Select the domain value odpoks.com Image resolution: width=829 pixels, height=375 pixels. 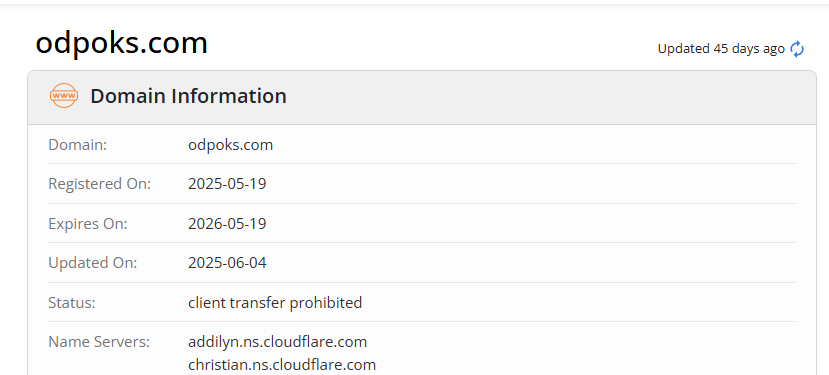pyautogui.click(x=231, y=144)
